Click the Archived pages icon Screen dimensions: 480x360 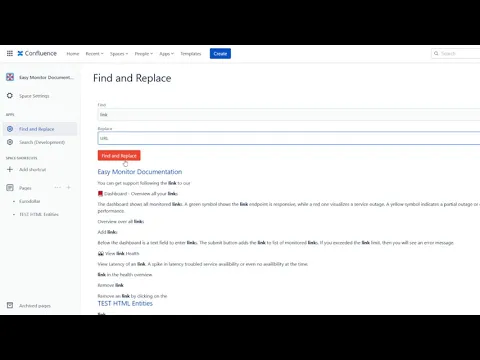coord(10,305)
